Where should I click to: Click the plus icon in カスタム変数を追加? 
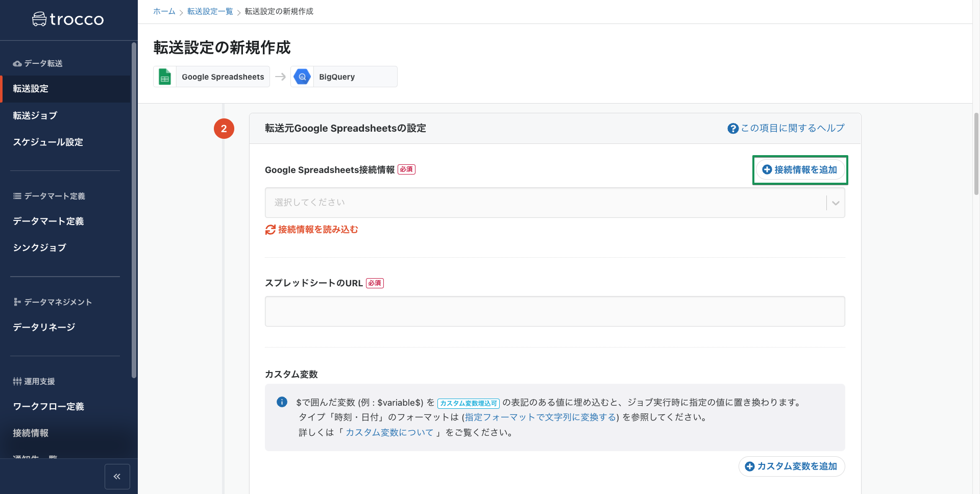click(x=750, y=466)
